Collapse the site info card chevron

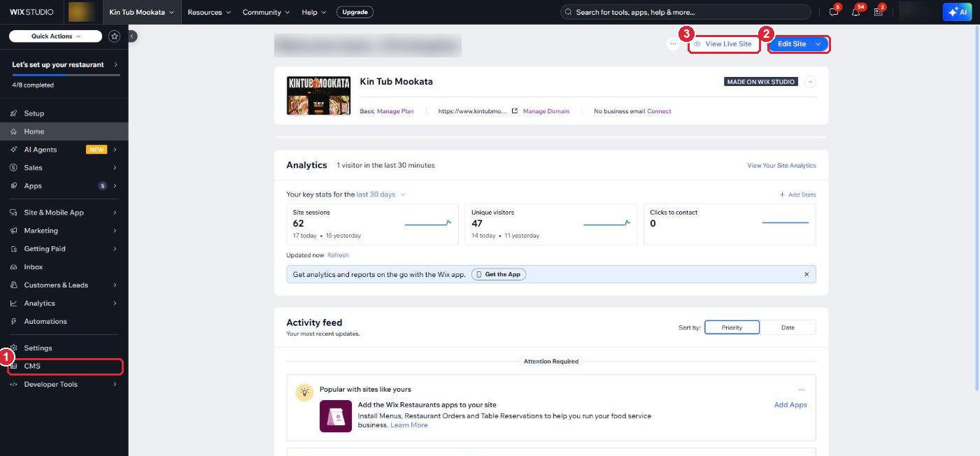(x=810, y=82)
